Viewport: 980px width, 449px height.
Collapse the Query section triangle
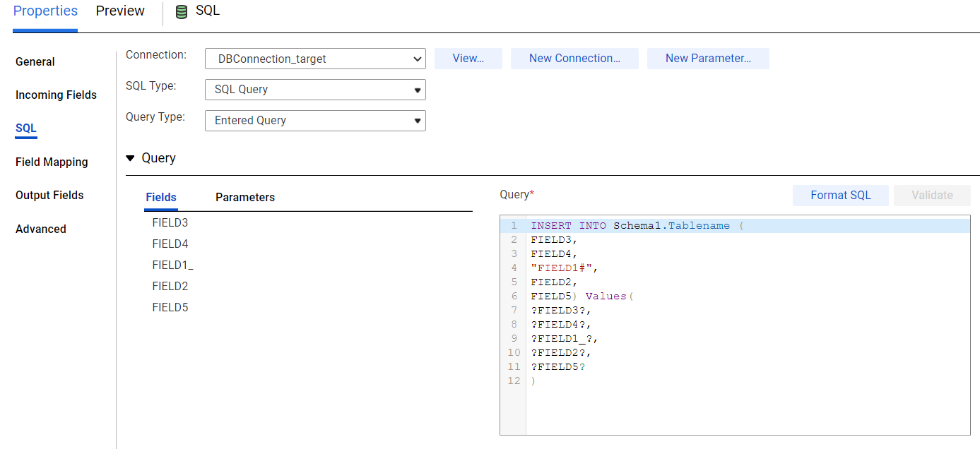tap(130, 158)
